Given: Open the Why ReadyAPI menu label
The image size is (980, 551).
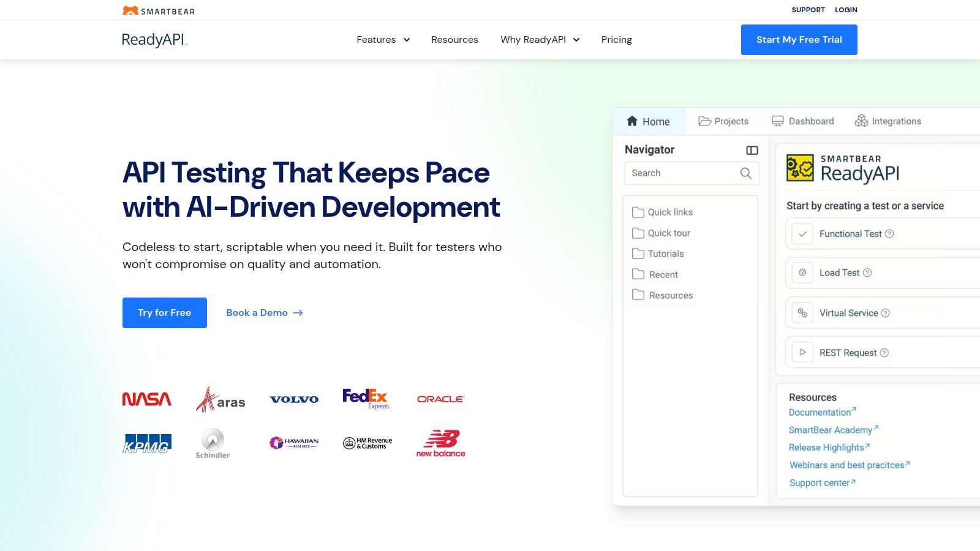Looking at the screenshot, I should tap(533, 40).
